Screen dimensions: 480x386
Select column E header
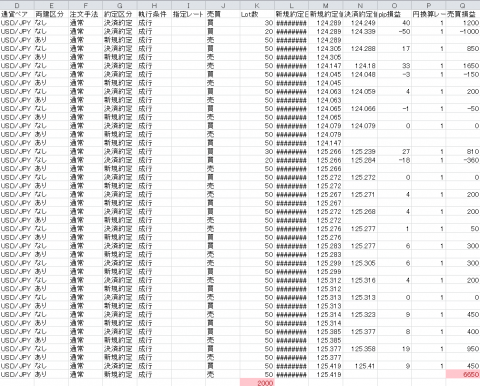tap(51, 5)
